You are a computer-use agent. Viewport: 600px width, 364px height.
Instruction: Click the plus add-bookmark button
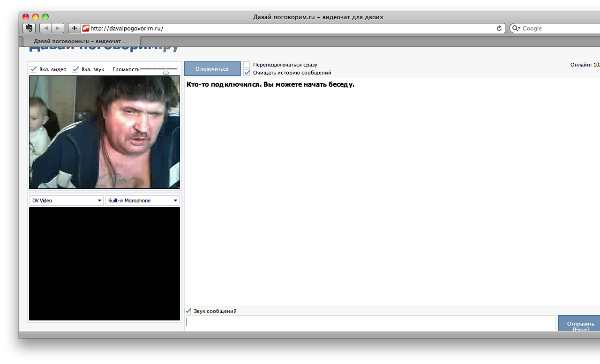coord(74,28)
